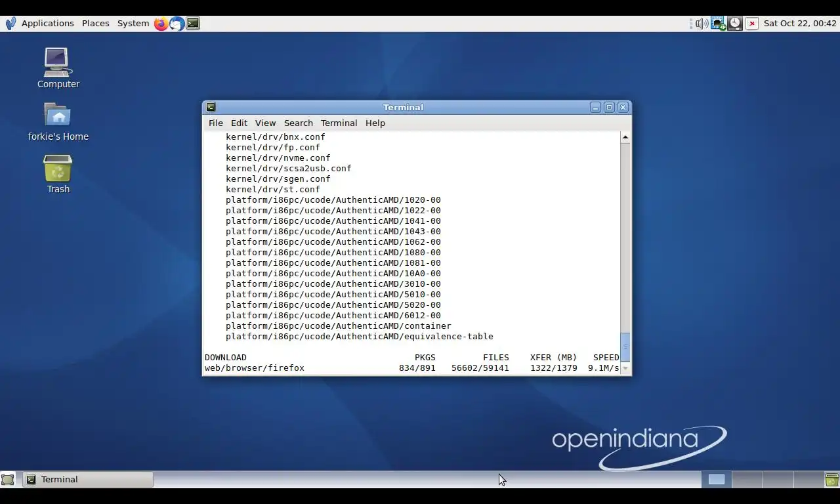Image resolution: width=840 pixels, height=504 pixels.
Task: Click the AuthenticAMD/1022-00 line
Action: coord(333,211)
